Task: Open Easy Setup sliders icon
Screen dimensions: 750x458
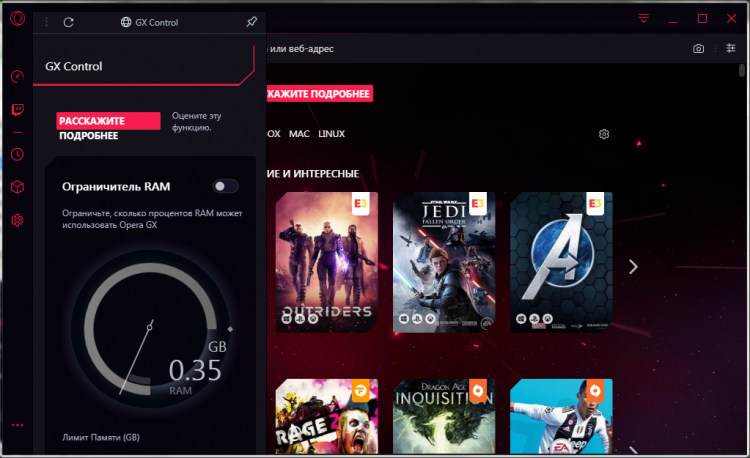Action: [729, 49]
